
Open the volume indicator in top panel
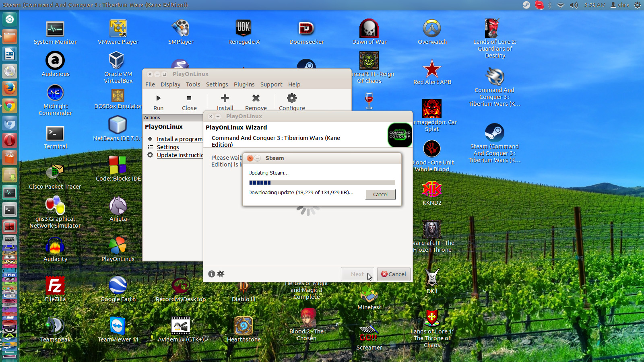coord(574,5)
